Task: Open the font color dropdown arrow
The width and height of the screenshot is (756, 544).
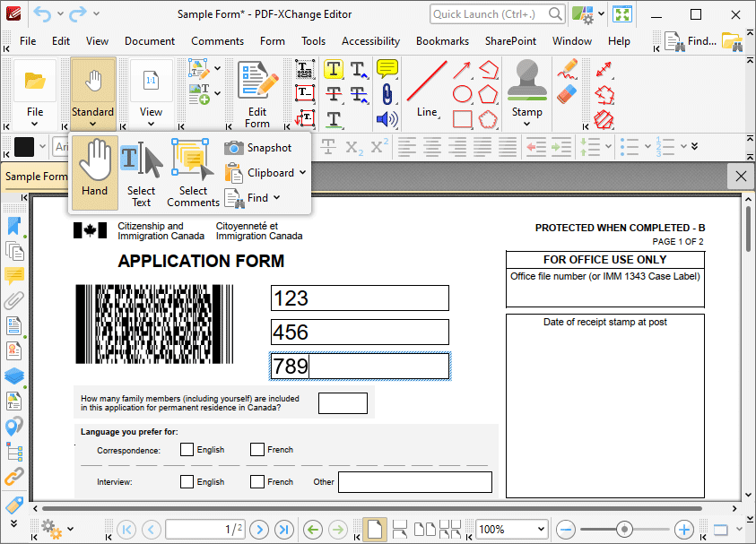Action: click(42, 146)
